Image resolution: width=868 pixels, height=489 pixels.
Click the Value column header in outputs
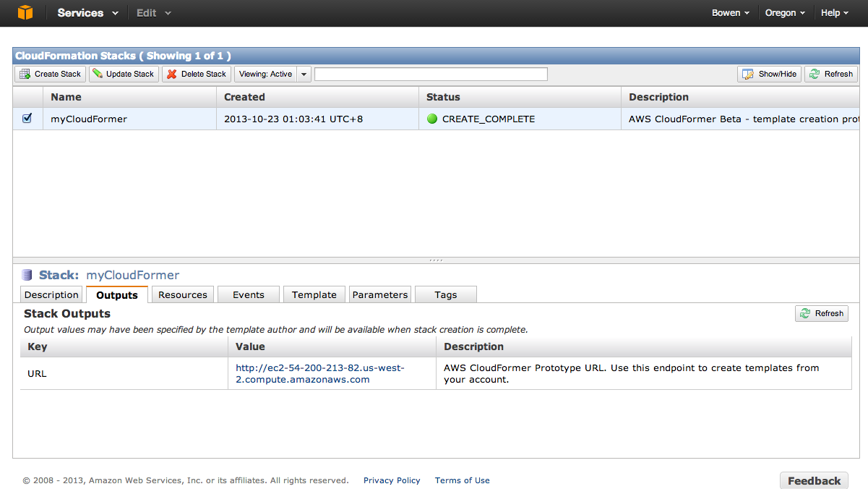click(332, 346)
